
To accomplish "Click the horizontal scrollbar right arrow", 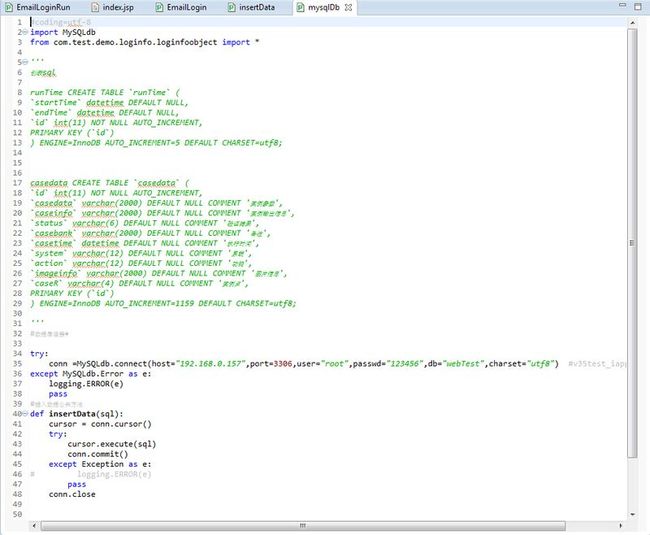I will tap(621, 525).
